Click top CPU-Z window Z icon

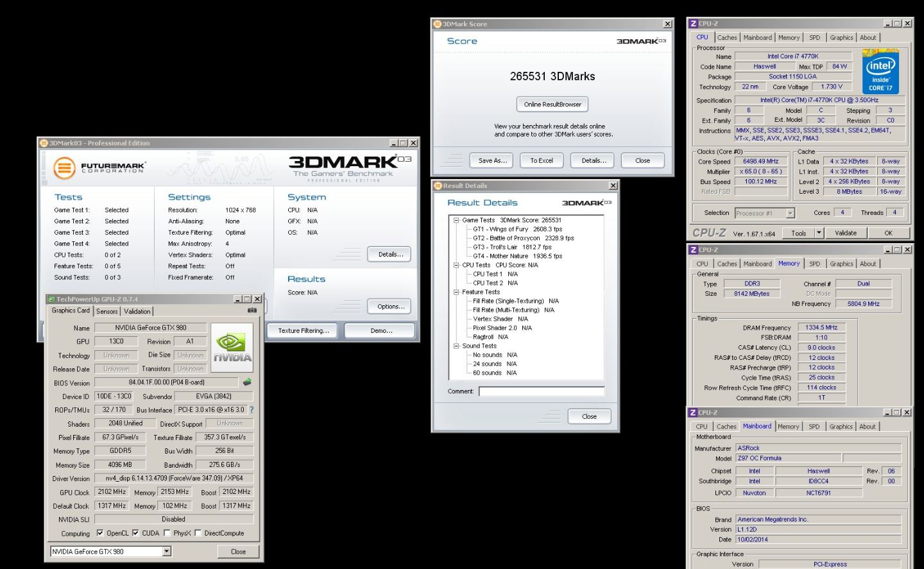pos(693,24)
